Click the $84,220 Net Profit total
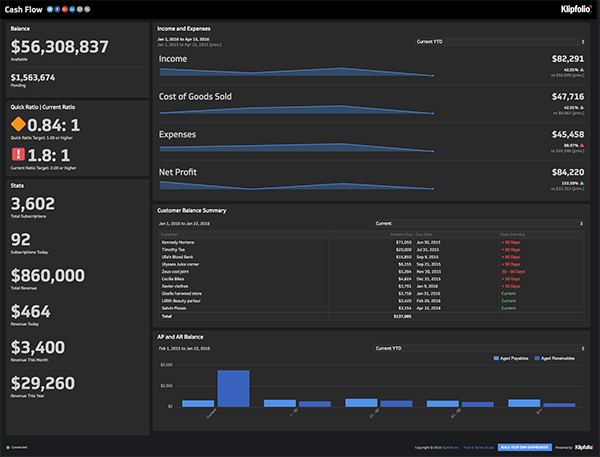 (x=568, y=172)
